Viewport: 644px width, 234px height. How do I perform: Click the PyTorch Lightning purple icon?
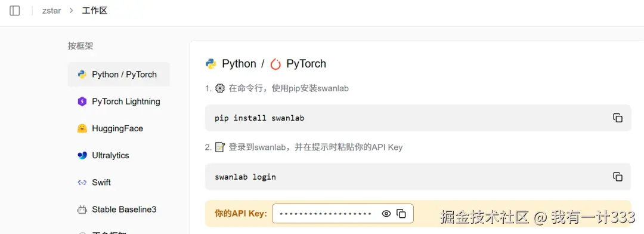point(82,101)
